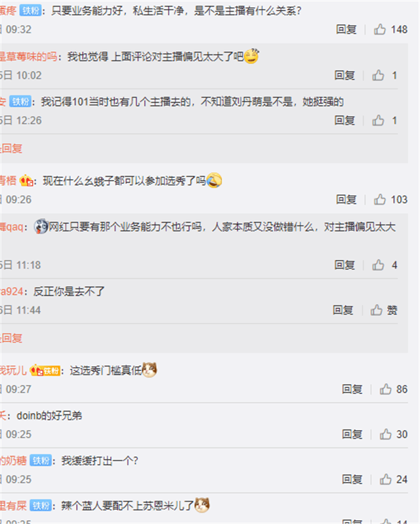The width and height of the screenshot is (420, 524).
Task: Open profile of user a924
Action: 12,292
